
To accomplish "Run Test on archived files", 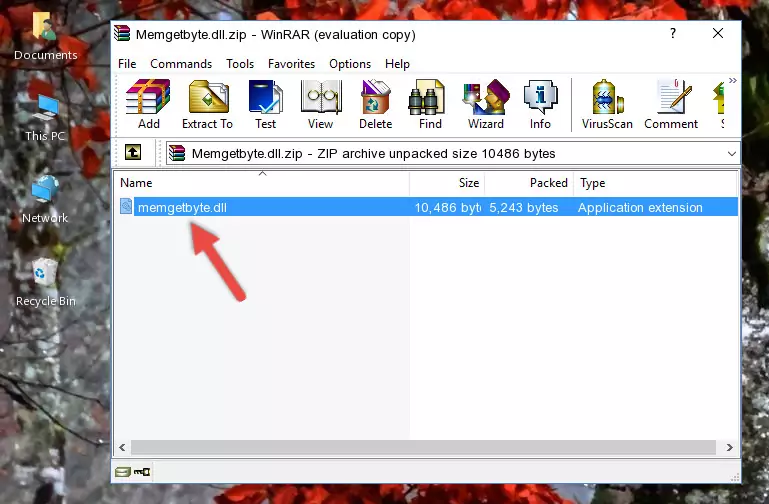I will pyautogui.click(x=265, y=104).
